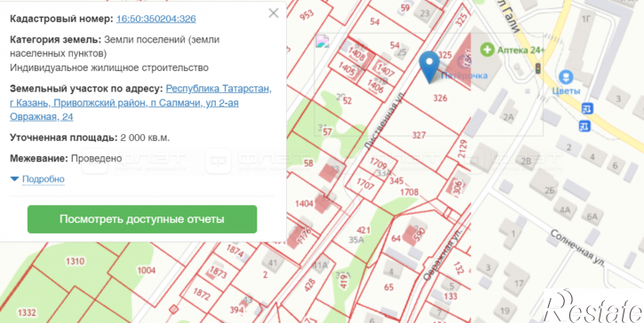Viewport: 644px width, 323px height.
Task: Click parcel 1404 on the map
Action: [305, 203]
